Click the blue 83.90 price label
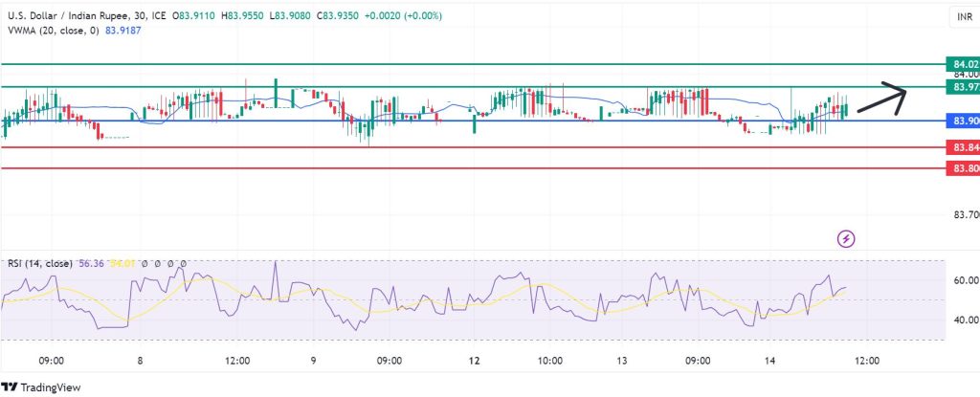980x397 pixels. [x=963, y=120]
